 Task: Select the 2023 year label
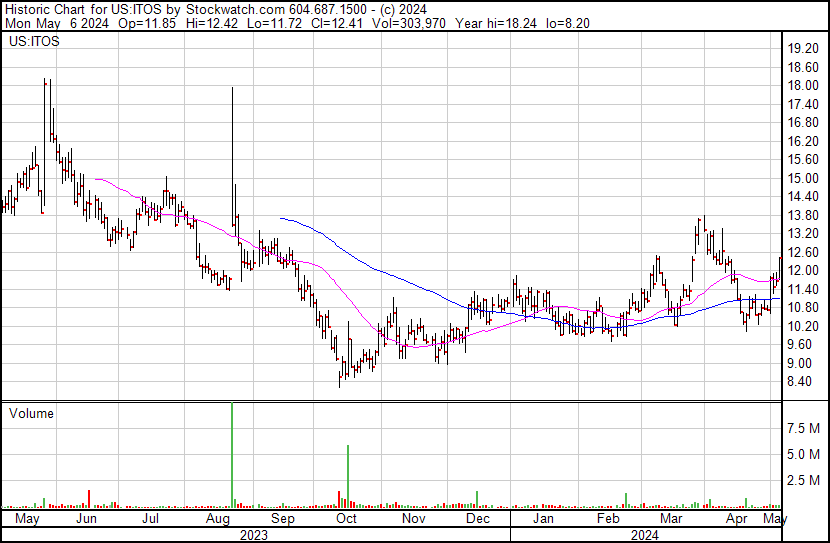(x=254, y=535)
